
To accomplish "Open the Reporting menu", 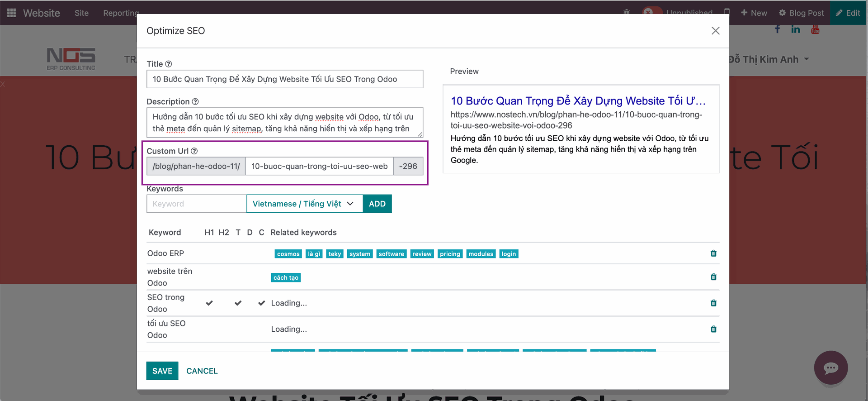I will [121, 13].
